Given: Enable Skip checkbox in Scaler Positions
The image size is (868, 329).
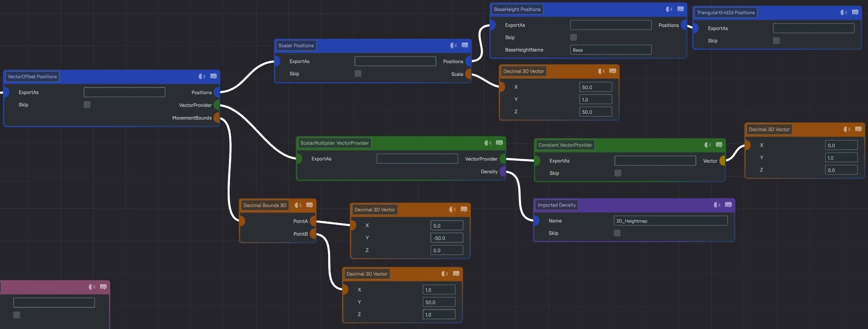Looking at the screenshot, I should coord(358,74).
